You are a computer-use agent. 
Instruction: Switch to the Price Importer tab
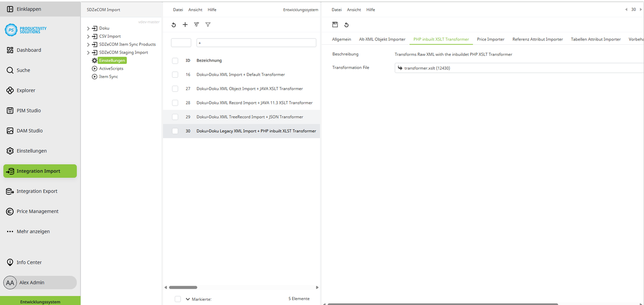pos(490,39)
